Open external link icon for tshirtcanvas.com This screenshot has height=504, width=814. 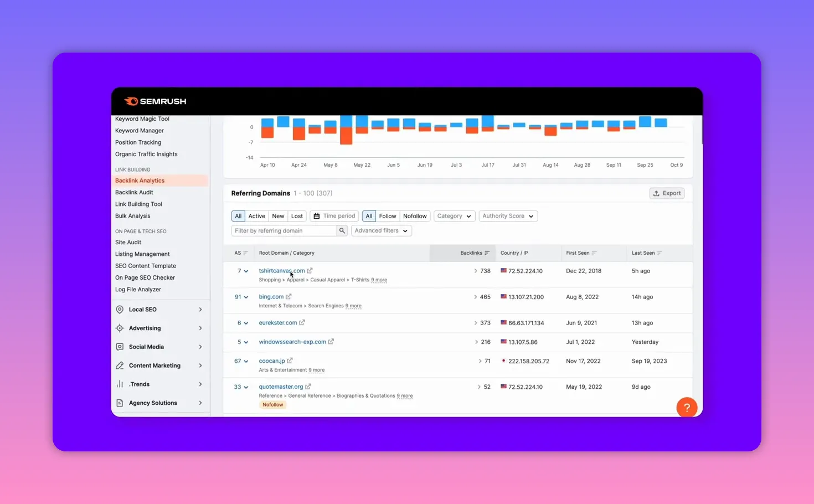pyautogui.click(x=310, y=271)
